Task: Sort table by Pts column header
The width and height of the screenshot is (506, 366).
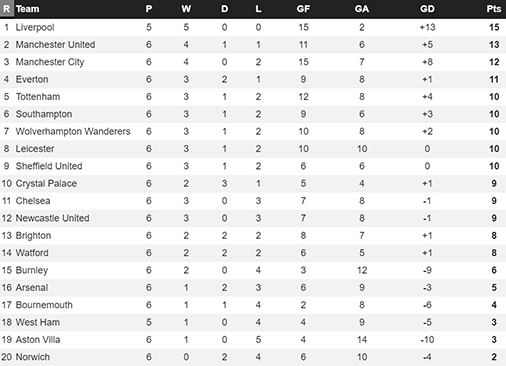Action: [x=494, y=9]
